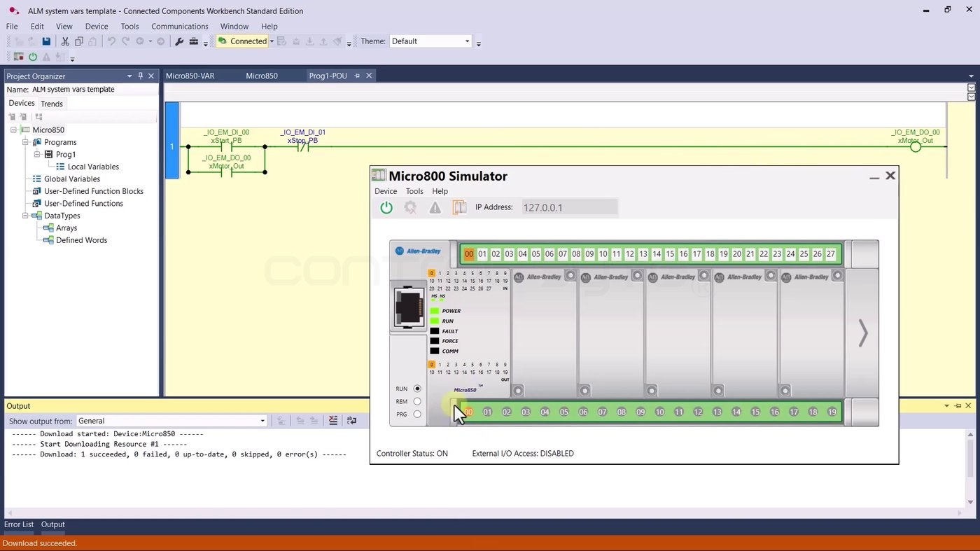980x551 pixels.
Task: Open the Output panel window options arrow
Action: coord(947,406)
